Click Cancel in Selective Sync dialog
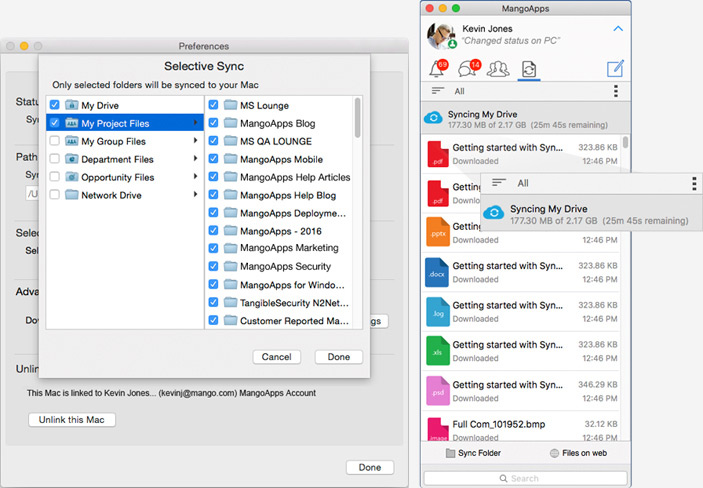This screenshot has width=703, height=488. (x=277, y=357)
